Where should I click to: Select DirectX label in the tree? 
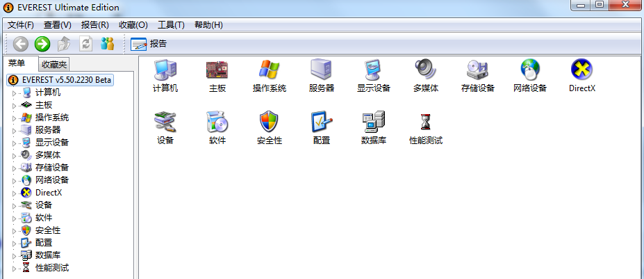49,193
